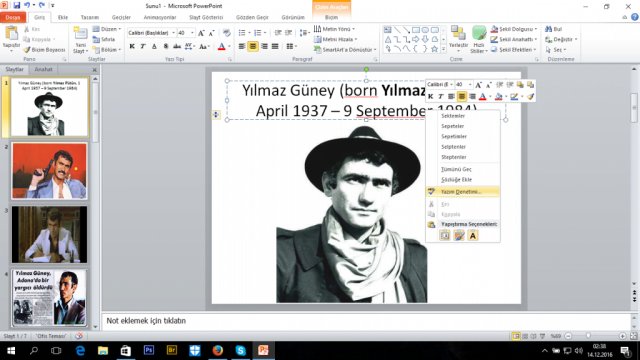Click the Yeni Slayt new slide icon
640x360 pixels.
pyautogui.click(x=80, y=34)
